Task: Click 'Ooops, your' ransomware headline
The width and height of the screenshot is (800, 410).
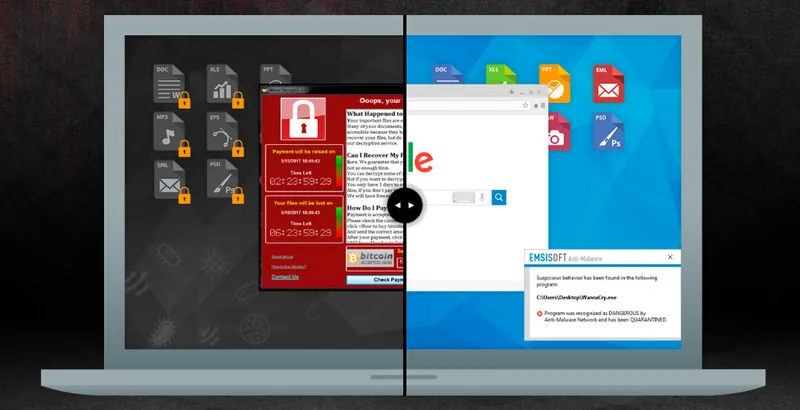Action: pyautogui.click(x=380, y=100)
